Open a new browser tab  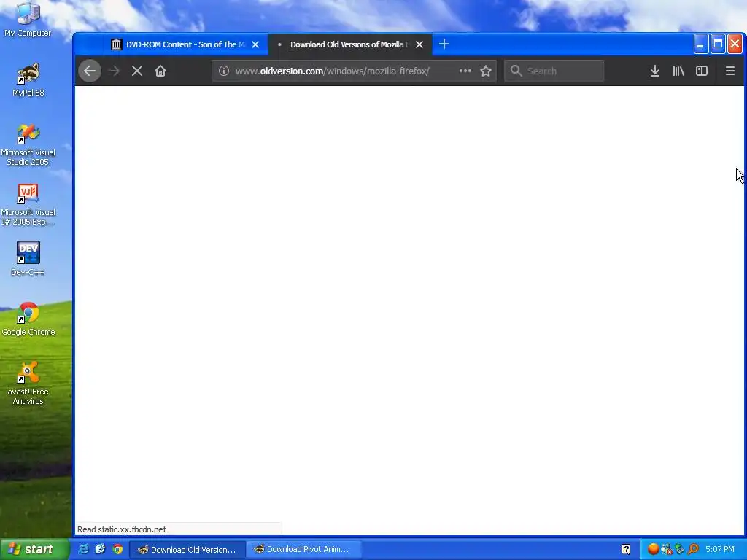click(x=444, y=44)
